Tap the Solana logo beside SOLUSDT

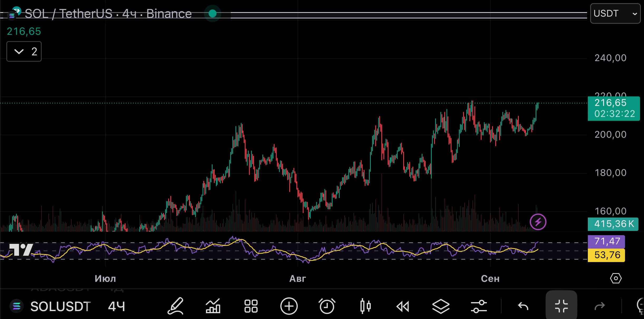point(16,306)
